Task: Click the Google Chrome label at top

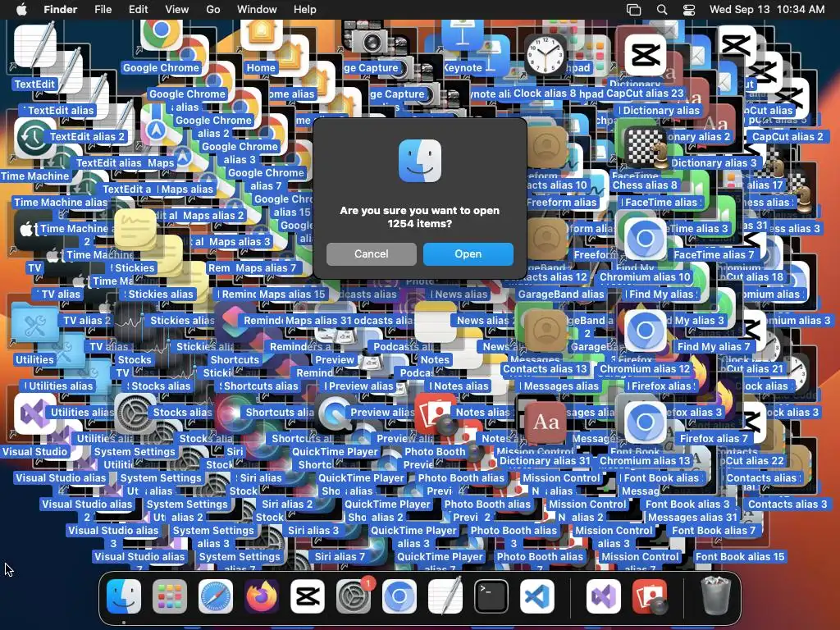Action: pyautogui.click(x=162, y=67)
